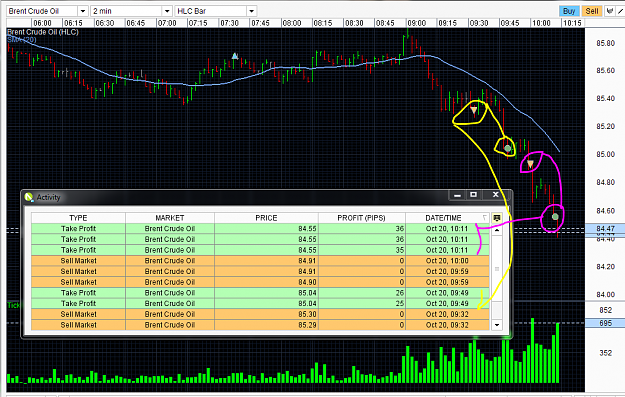Click the 07:30 label on time axis
The image size is (625, 397).
[229, 23]
